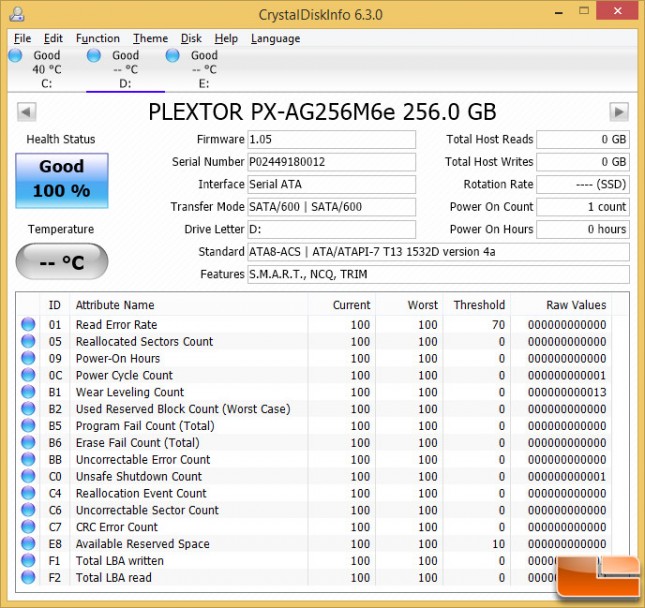Click threshold value 10 in Available Reserved Space row
The height and width of the screenshot is (608, 645).
[x=498, y=544]
